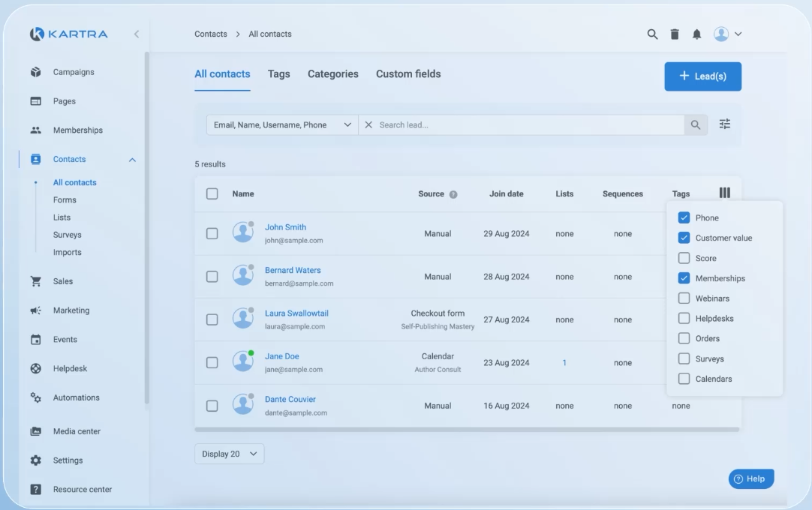The image size is (812, 510).
Task: Click the Contacts breadcrumb link
Action: (211, 34)
